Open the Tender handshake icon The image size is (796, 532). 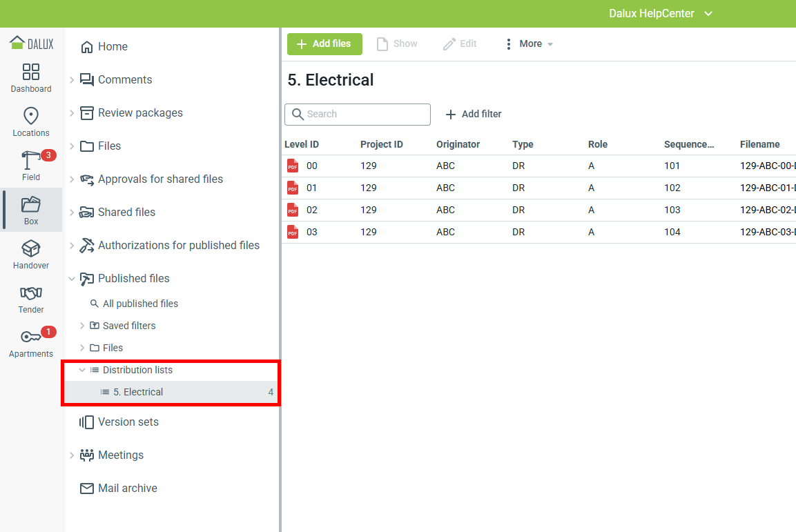(x=31, y=293)
